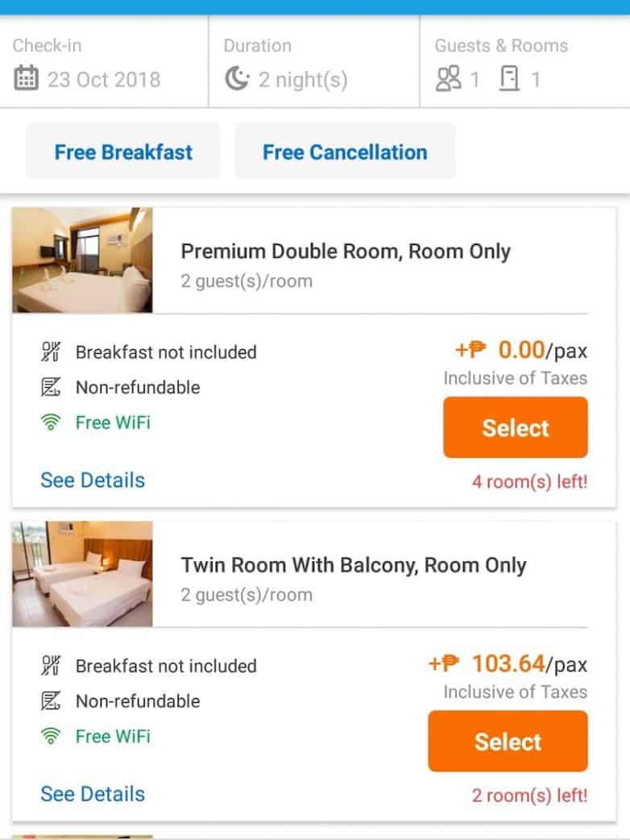The image size is (630, 840).
Task: Toggle the Free Cancellation filter
Action: point(345,152)
